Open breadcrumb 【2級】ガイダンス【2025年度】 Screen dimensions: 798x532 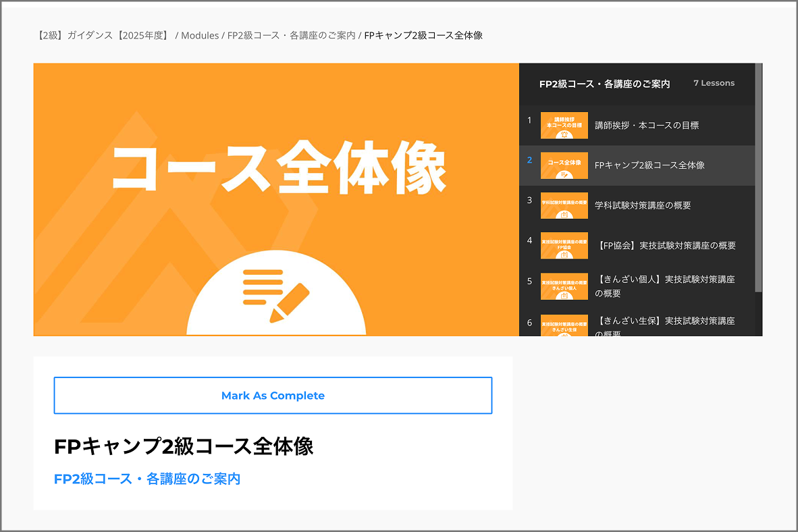pyautogui.click(x=103, y=35)
